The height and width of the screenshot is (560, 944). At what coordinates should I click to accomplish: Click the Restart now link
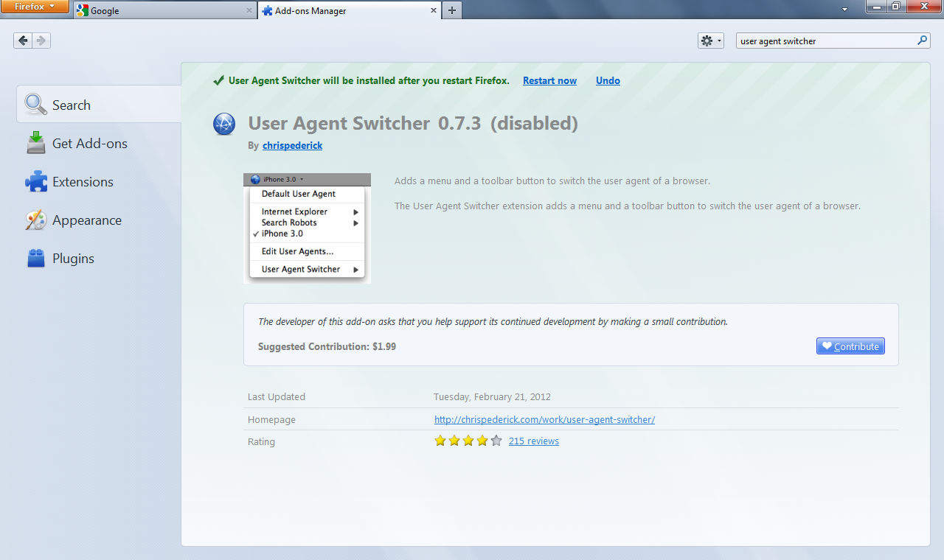coord(549,81)
